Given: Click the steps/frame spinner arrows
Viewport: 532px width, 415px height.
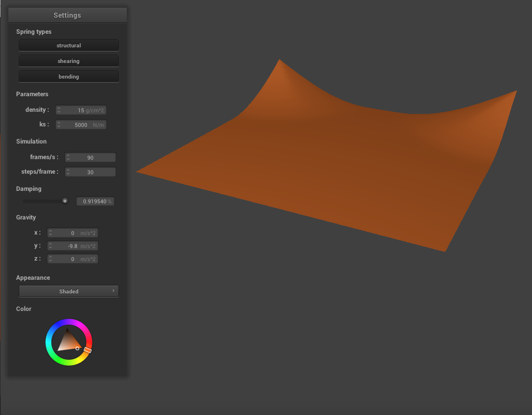Looking at the screenshot, I should pyautogui.click(x=68, y=172).
